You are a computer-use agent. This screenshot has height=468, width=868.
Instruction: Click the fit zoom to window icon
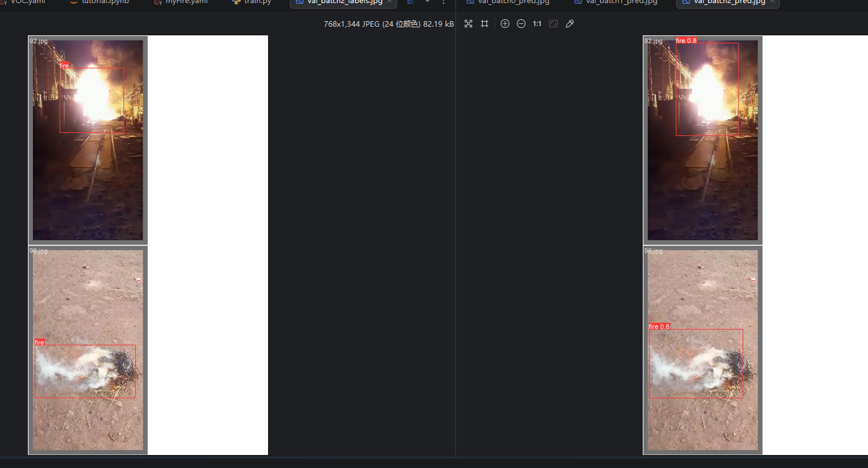[x=553, y=24]
